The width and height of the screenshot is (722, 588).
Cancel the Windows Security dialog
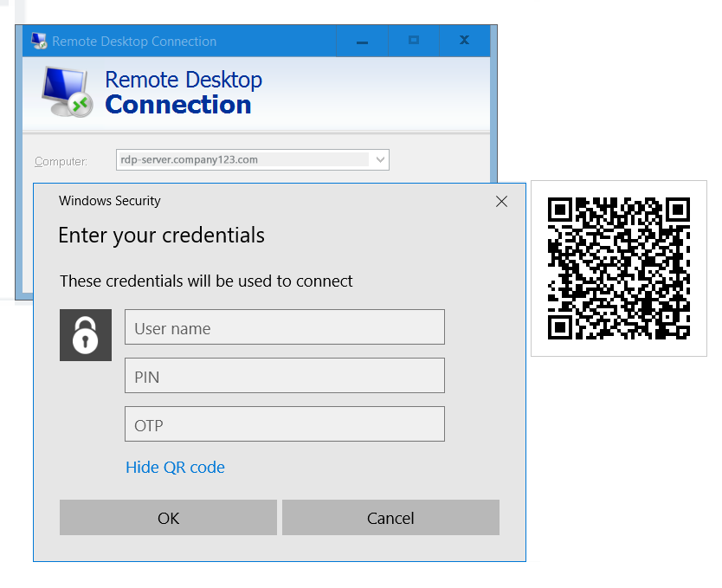pos(390,518)
